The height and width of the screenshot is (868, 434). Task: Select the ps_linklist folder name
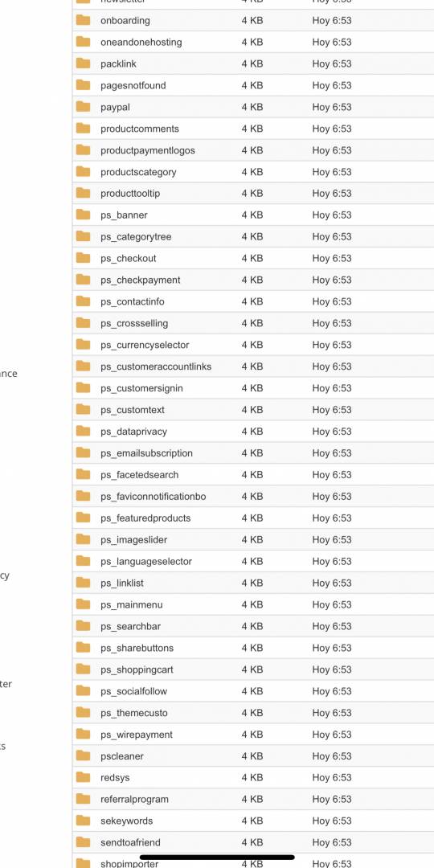tap(122, 583)
